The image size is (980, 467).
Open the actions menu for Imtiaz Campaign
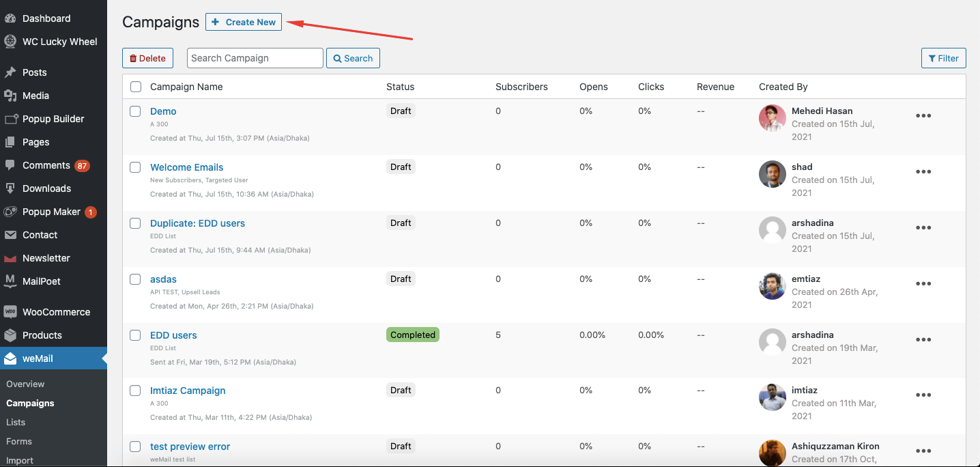(923, 395)
